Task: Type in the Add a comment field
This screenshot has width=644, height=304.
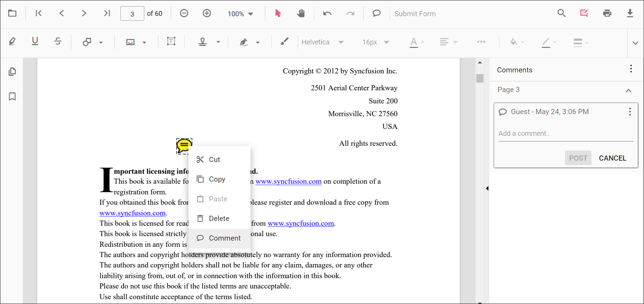Action: [566, 133]
